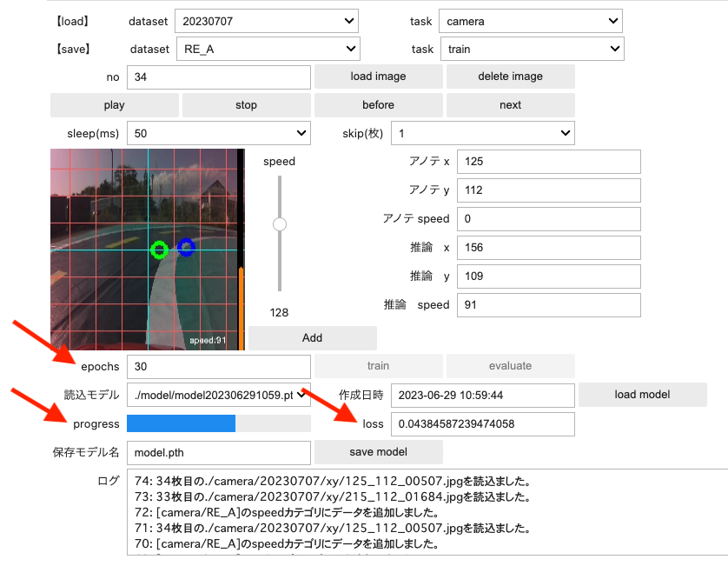Click the load image button

pos(379,77)
